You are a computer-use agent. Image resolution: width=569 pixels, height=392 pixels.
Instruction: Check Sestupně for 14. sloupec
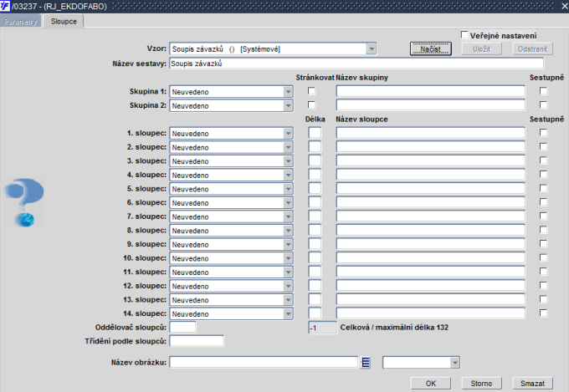543,313
